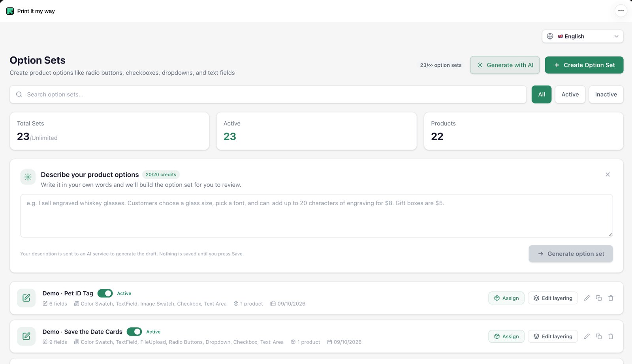Click Create Option Set button
The height and width of the screenshot is (364, 632).
584,65
